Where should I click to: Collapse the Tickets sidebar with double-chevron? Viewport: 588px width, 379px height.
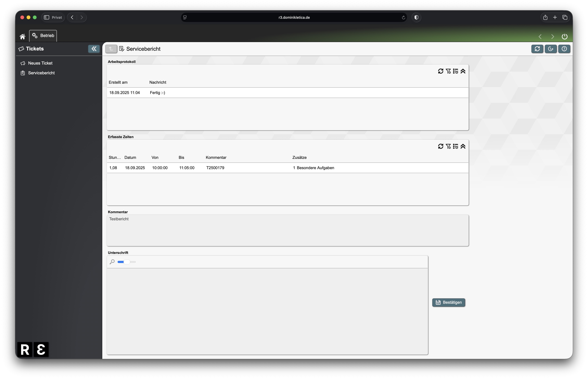click(x=94, y=49)
